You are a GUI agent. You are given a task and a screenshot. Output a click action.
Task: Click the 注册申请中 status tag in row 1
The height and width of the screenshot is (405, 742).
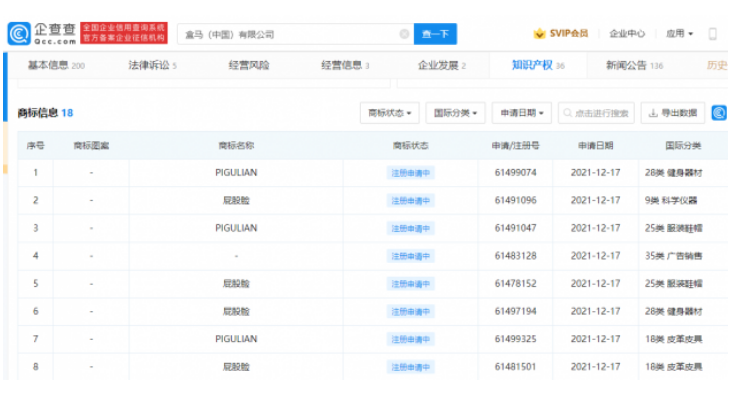click(410, 173)
